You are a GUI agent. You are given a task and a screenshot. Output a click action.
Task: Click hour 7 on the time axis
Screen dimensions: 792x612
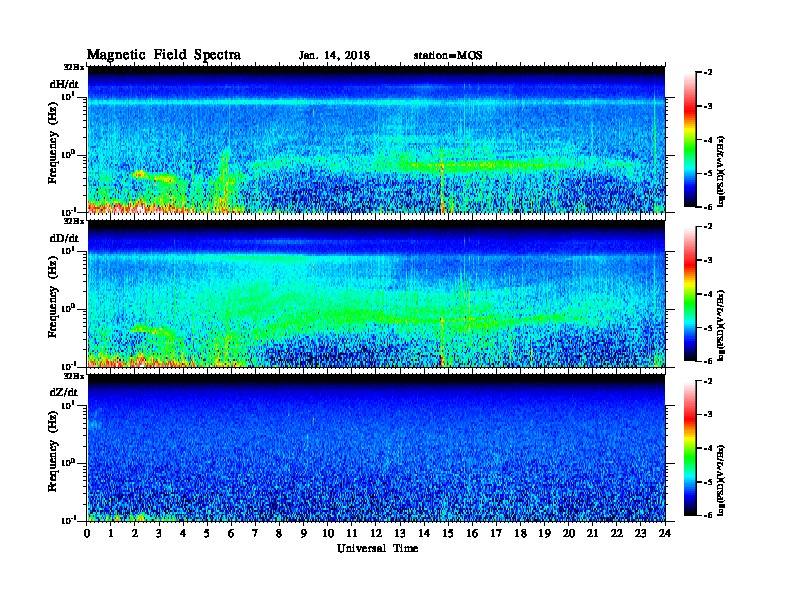[255, 533]
